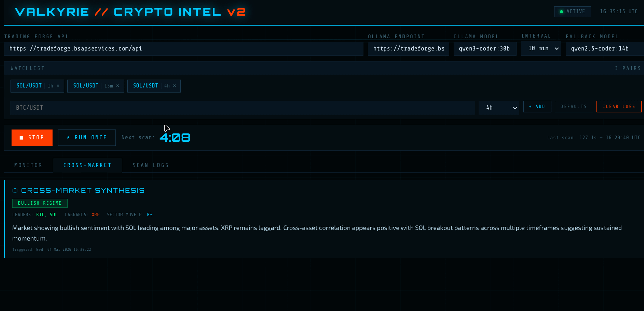Click the green ACTIVE status indicator
This screenshot has width=644, height=311.
point(572,12)
